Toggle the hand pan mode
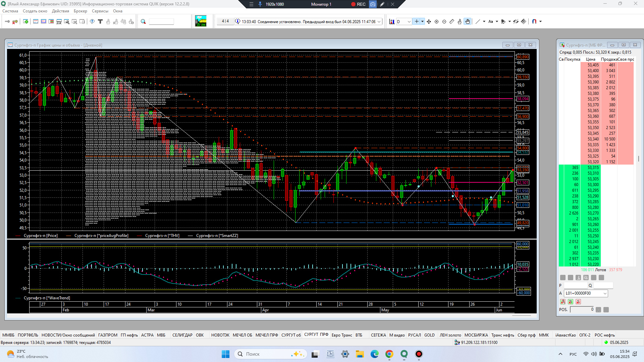This screenshot has height=362, width=644. tap(468, 21)
